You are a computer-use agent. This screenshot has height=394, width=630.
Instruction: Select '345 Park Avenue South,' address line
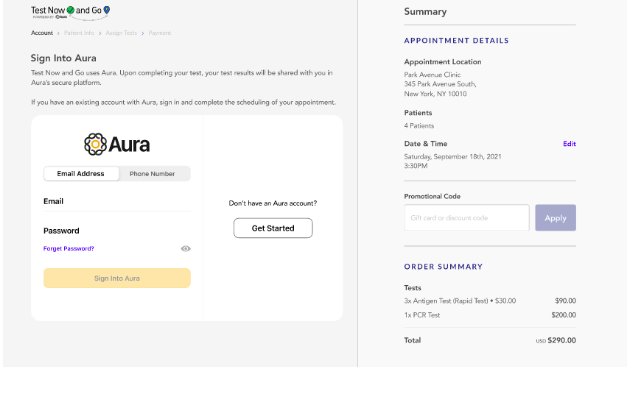(x=440, y=84)
